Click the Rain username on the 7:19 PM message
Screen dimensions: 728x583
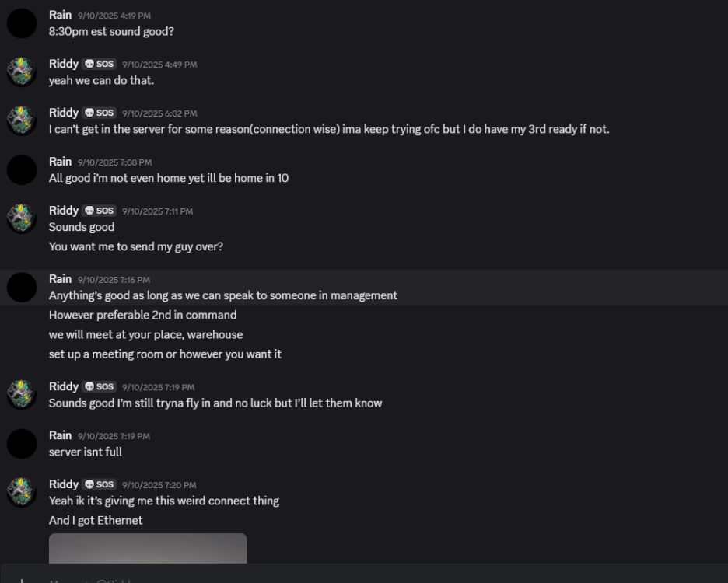[x=60, y=435]
